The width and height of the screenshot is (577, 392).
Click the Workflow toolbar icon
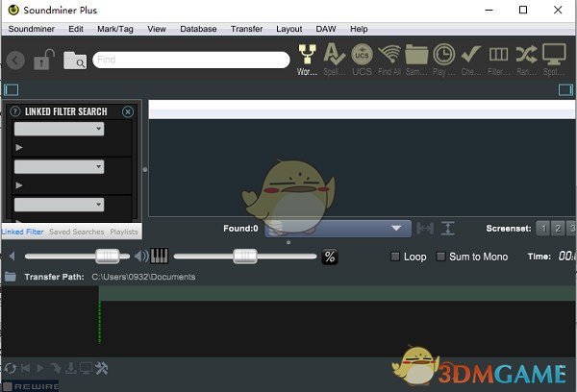307,60
